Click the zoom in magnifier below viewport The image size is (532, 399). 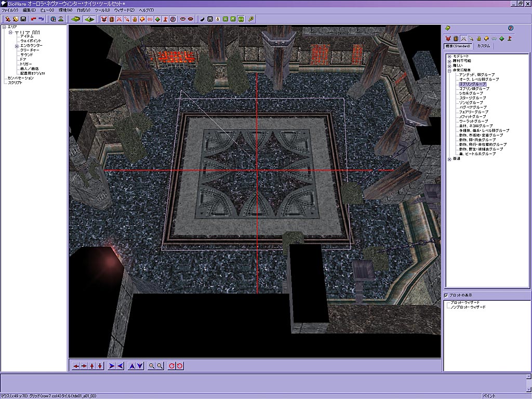152,366
